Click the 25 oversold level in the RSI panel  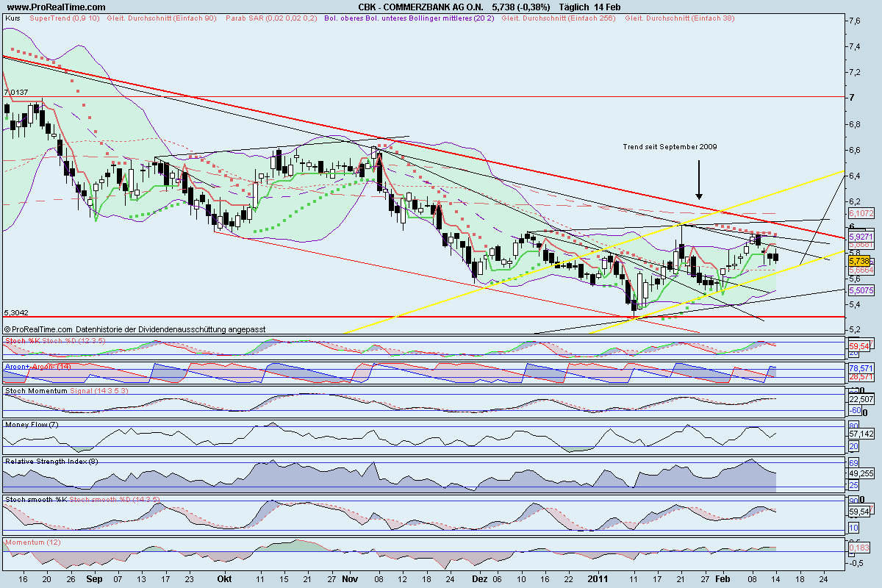(x=853, y=485)
